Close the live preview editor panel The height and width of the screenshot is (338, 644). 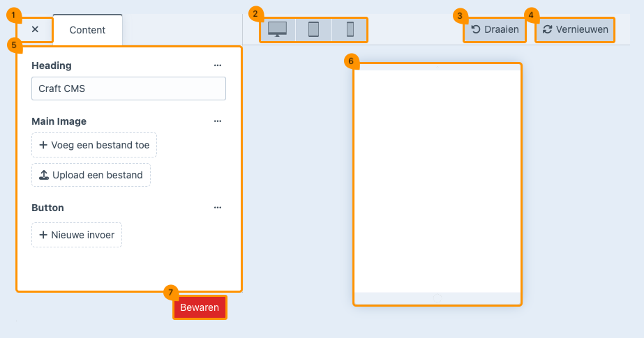coord(35,30)
